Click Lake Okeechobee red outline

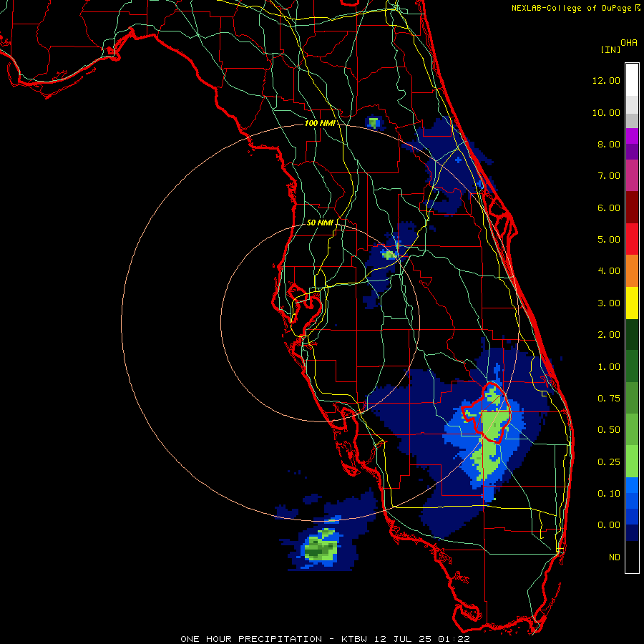(x=487, y=413)
